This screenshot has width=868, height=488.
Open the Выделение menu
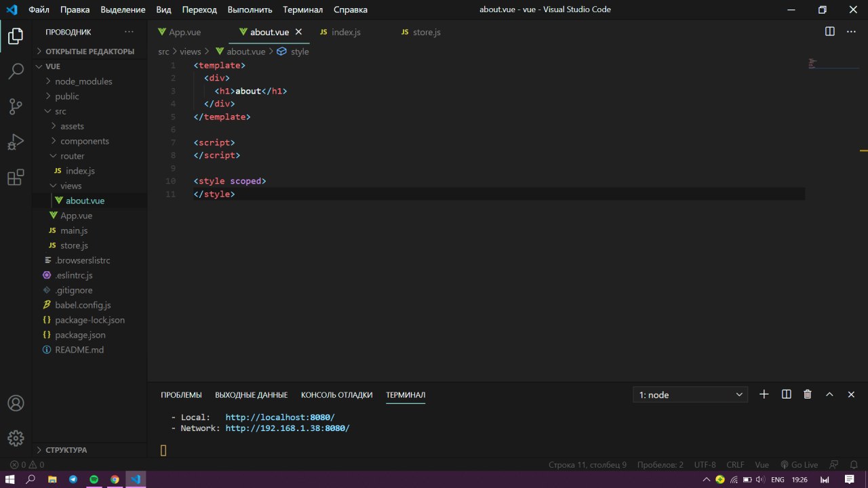coord(123,9)
